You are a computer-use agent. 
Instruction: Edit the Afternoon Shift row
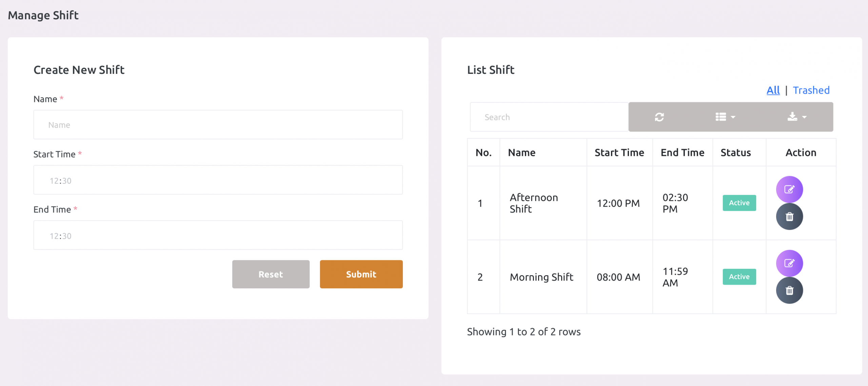pos(789,189)
